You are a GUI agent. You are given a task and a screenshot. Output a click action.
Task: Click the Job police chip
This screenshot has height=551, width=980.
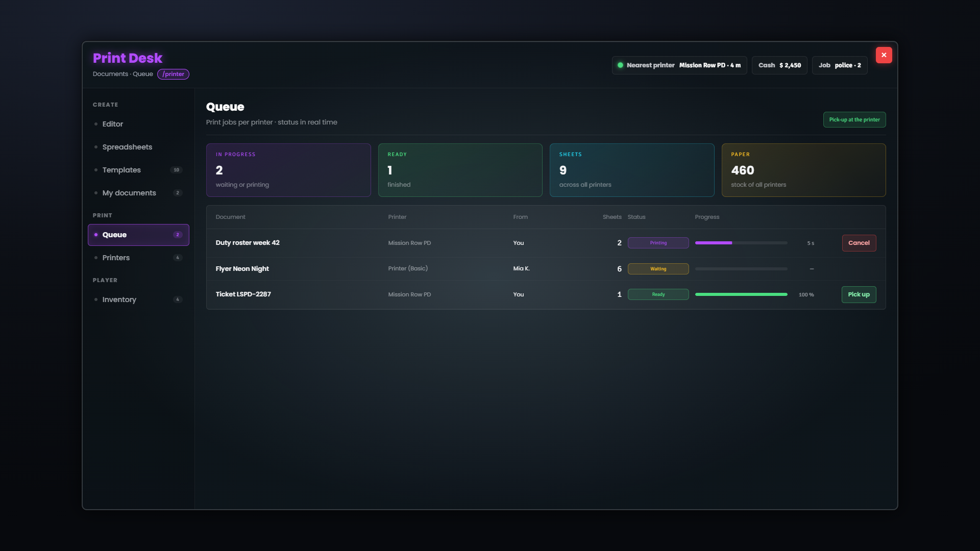click(x=840, y=65)
